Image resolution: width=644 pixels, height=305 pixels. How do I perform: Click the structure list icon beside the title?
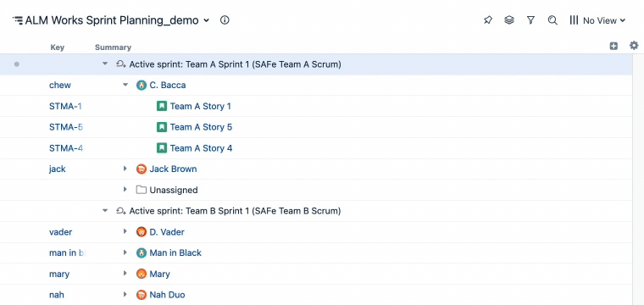click(18, 20)
